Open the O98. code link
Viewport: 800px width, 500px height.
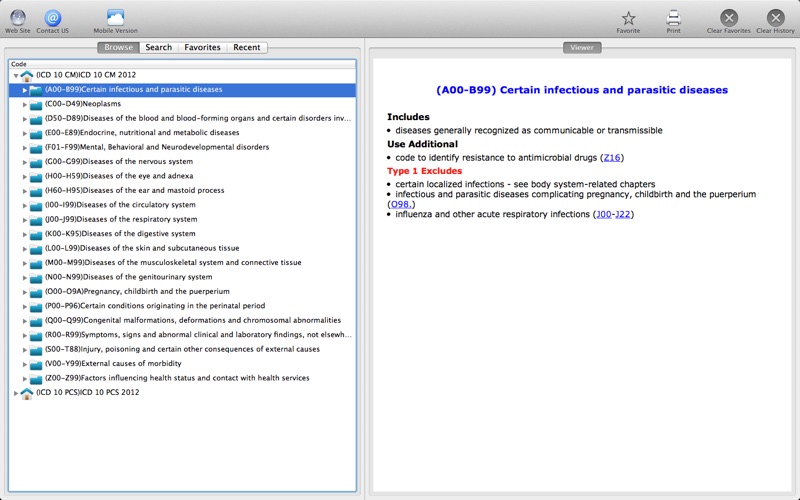[x=401, y=204]
